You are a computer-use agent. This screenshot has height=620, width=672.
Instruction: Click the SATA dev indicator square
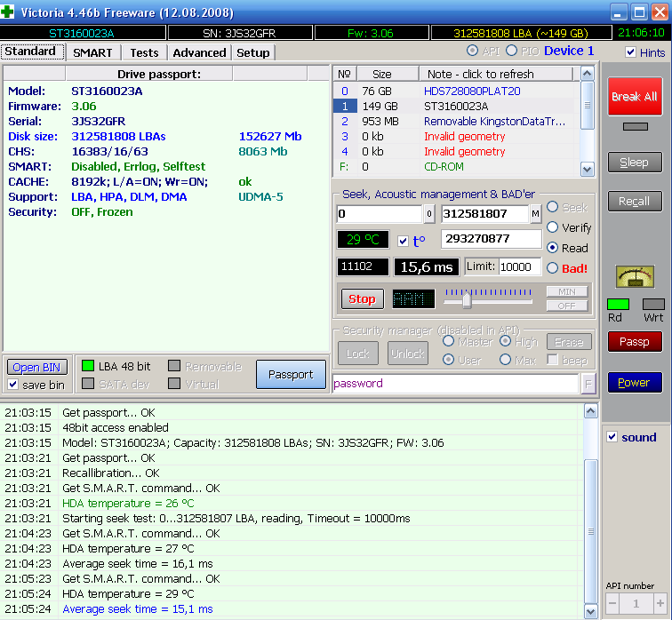point(88,383)
